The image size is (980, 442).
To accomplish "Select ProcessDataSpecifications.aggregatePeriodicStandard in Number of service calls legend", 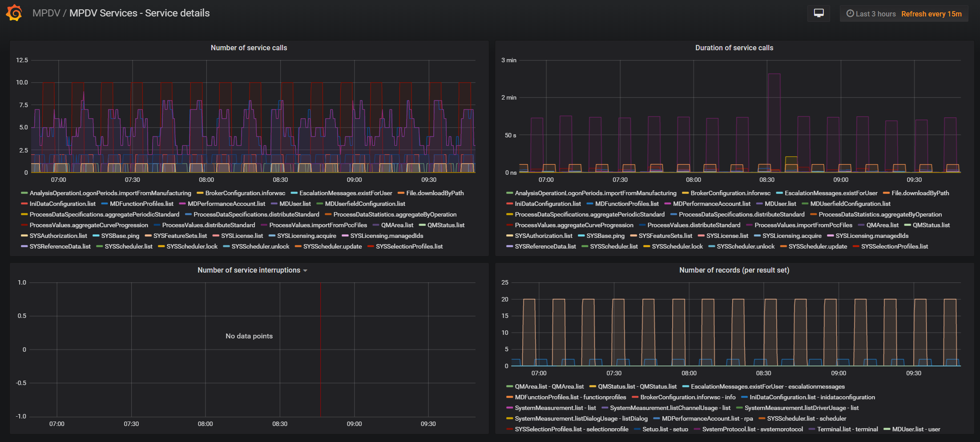I will 105,214.
